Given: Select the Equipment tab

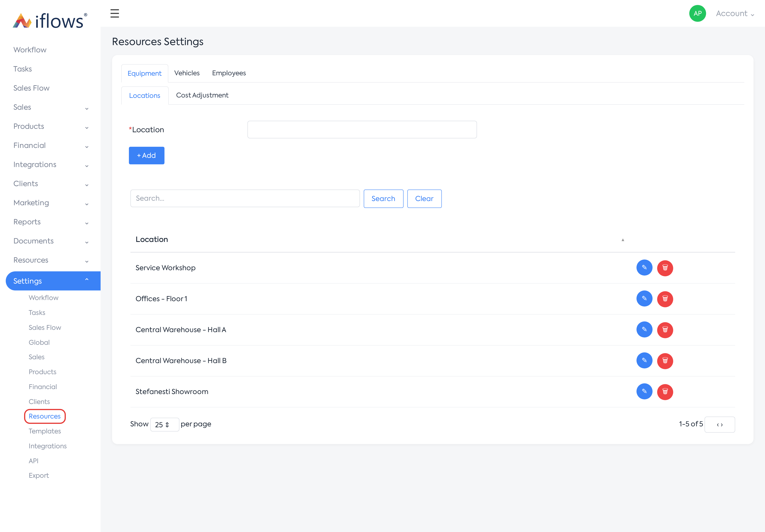Looking at the screenshot, I should click(145, 73).
